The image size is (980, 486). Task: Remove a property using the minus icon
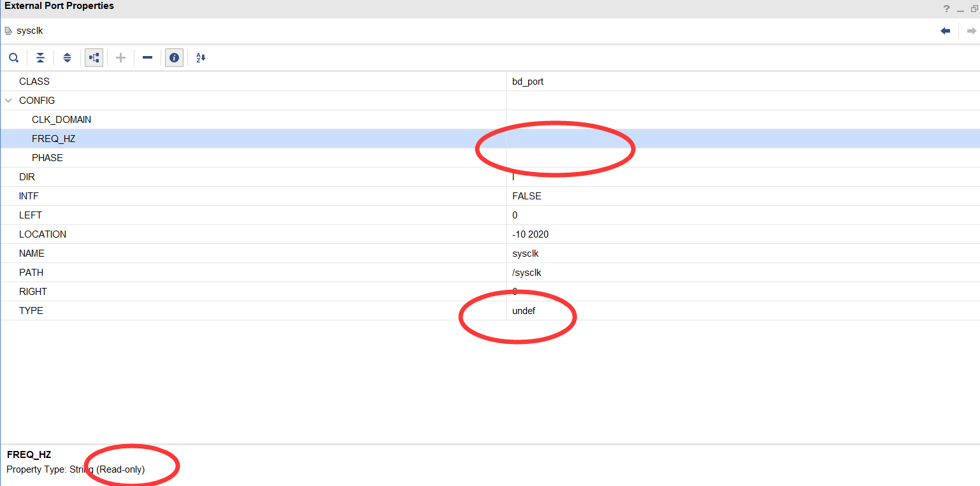147,57
